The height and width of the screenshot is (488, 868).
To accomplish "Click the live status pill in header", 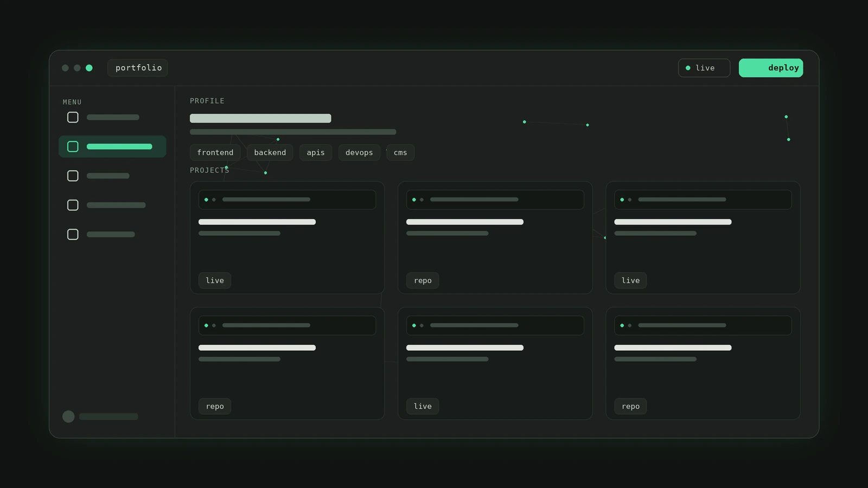I will (x=704, y=68).
